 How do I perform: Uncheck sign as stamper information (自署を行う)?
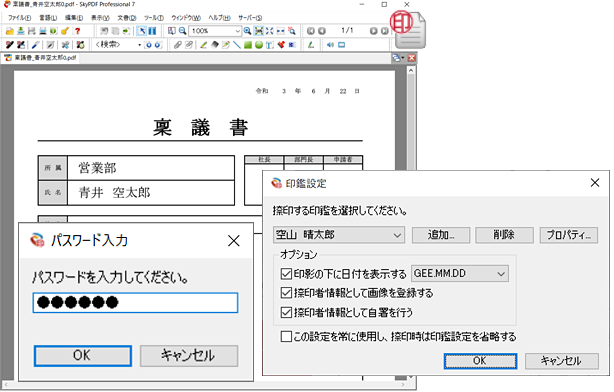[286, 312]
